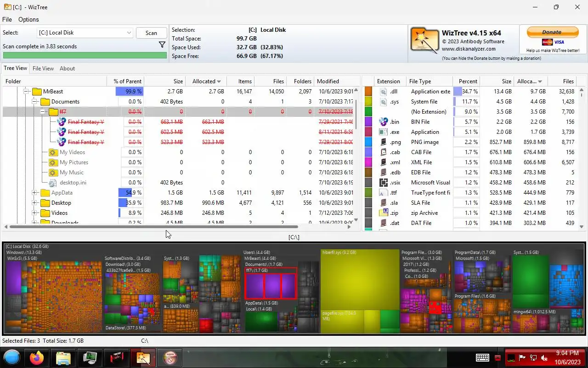Image resolution: width=588 pixels, height=368 pixels.
Task: Sort file types by Extension column
Action: click(390, 81)
